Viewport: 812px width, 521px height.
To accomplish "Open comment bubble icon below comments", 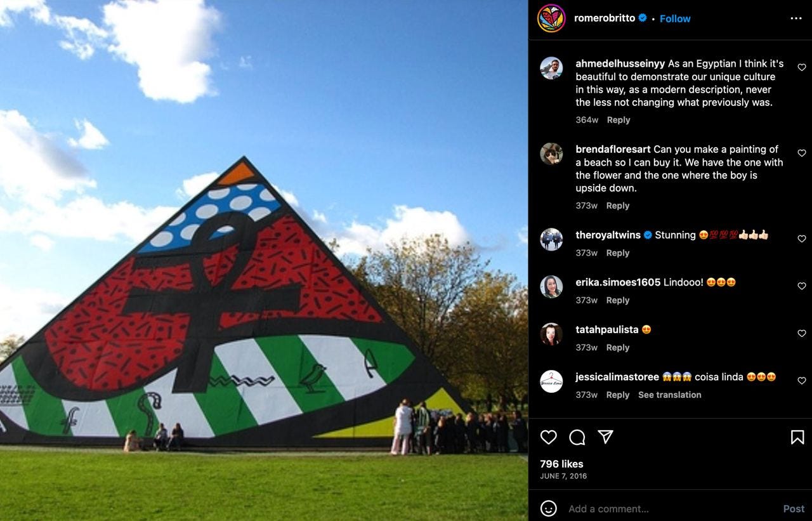I will pos(577,437).
